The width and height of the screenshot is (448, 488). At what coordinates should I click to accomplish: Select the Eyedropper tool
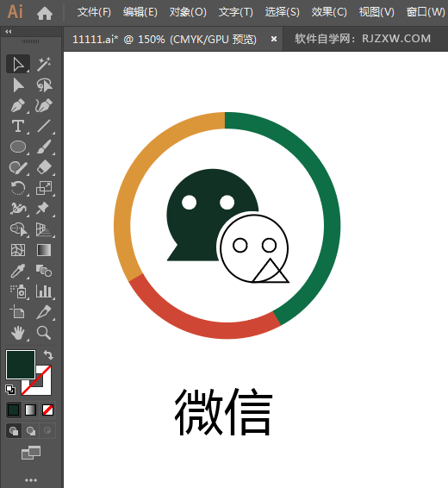coord(18,271)
